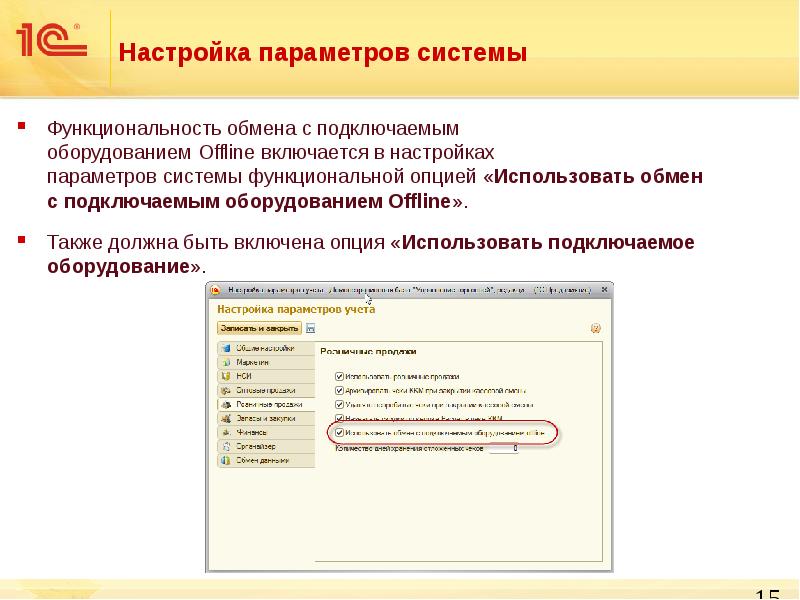
Task: Click the Общие настройки section icon
Action: click(226, 349)
